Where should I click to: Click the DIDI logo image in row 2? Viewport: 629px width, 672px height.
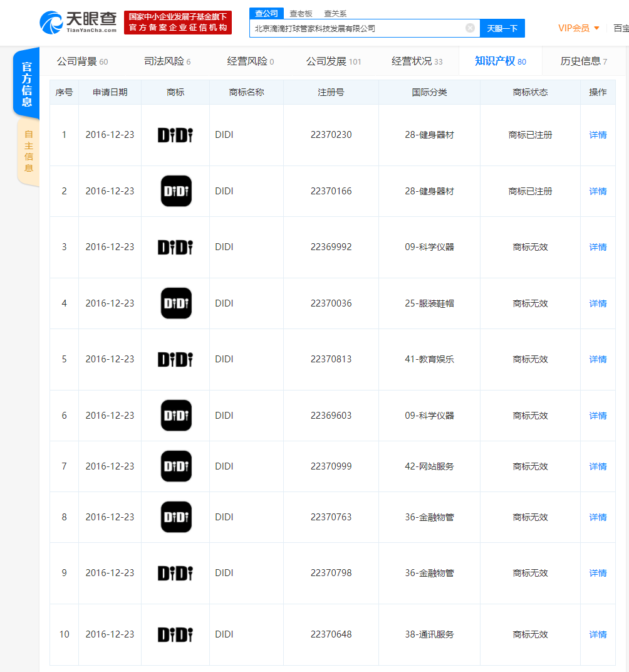pyautogui.click(x=176, y=191)
